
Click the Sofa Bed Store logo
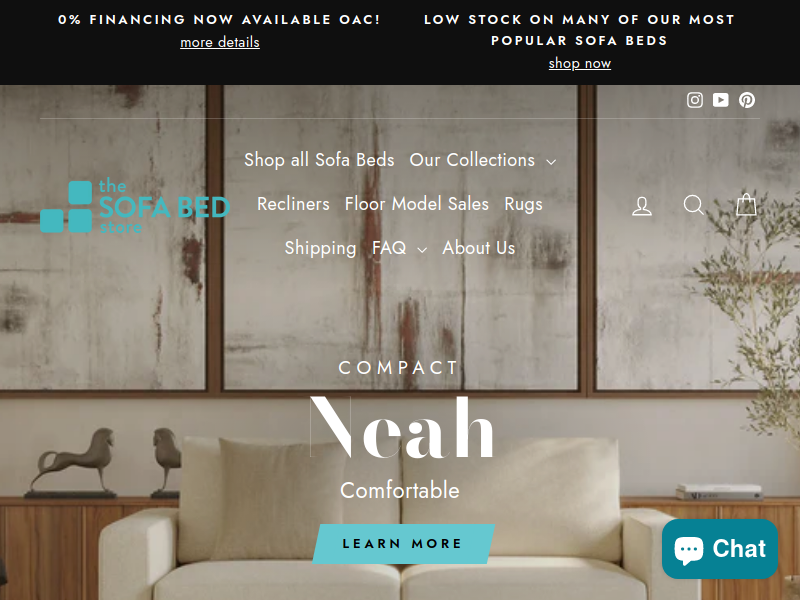[135, 206]
